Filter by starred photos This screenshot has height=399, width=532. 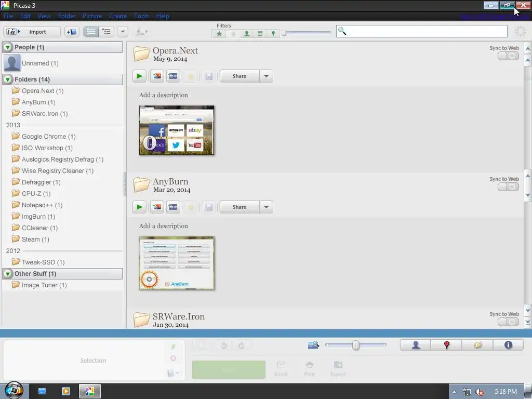click(x=219, y=34)
